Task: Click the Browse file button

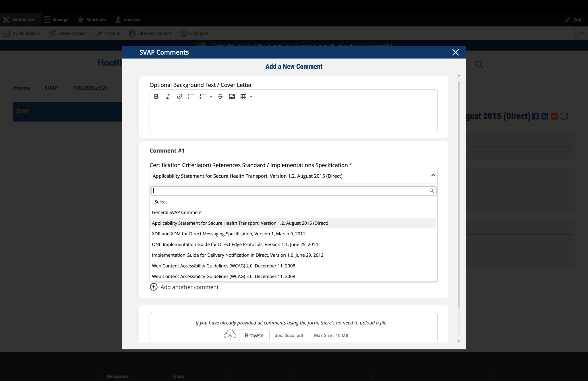Action: (x=254, y=335)
